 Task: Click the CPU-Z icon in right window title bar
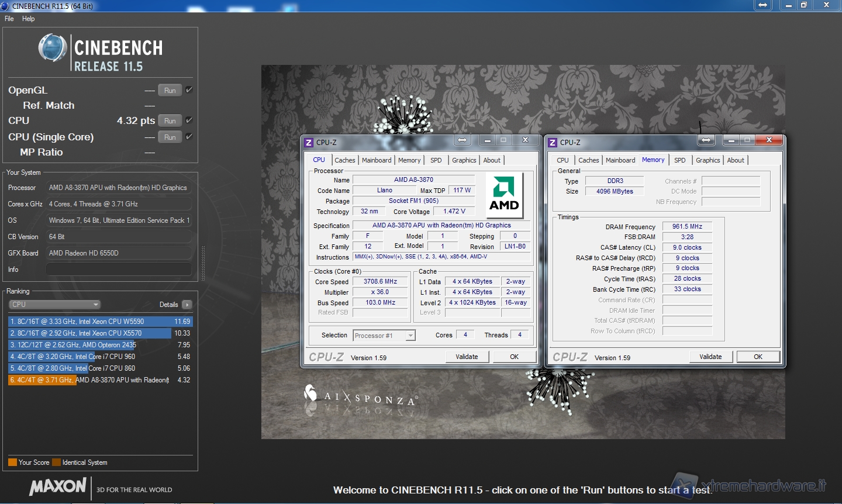553,142
